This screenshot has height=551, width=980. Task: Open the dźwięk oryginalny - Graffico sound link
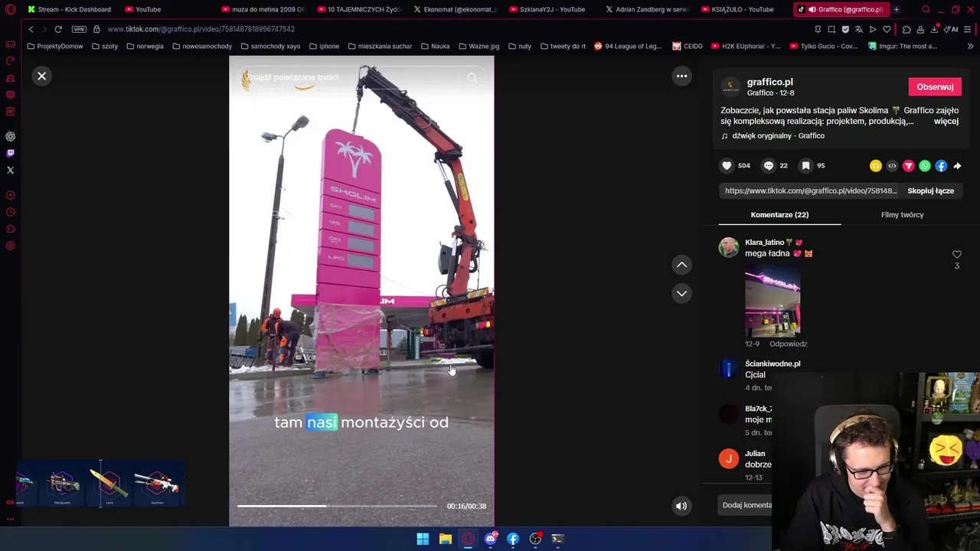pos(778,135)
